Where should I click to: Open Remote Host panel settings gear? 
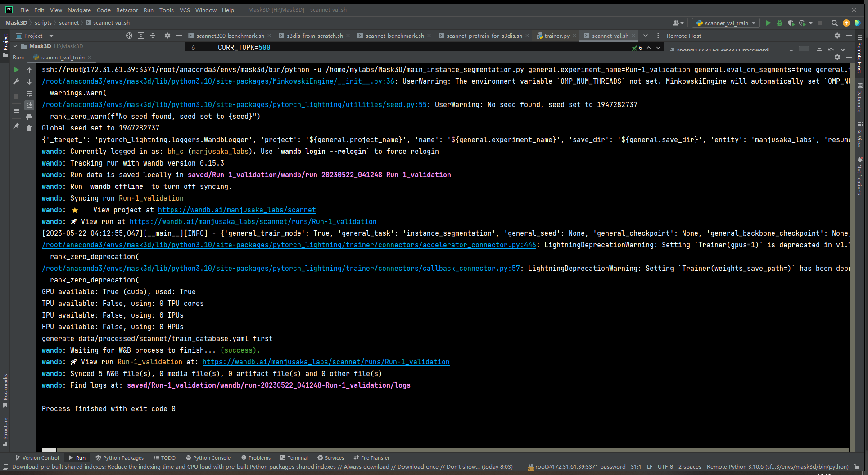point(837,36)
